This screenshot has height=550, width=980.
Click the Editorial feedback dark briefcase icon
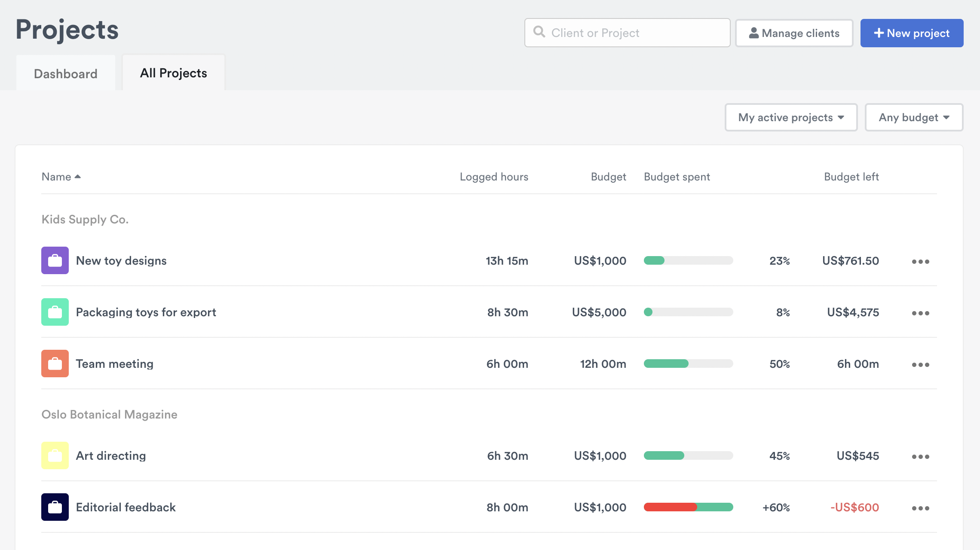[55, 507]
